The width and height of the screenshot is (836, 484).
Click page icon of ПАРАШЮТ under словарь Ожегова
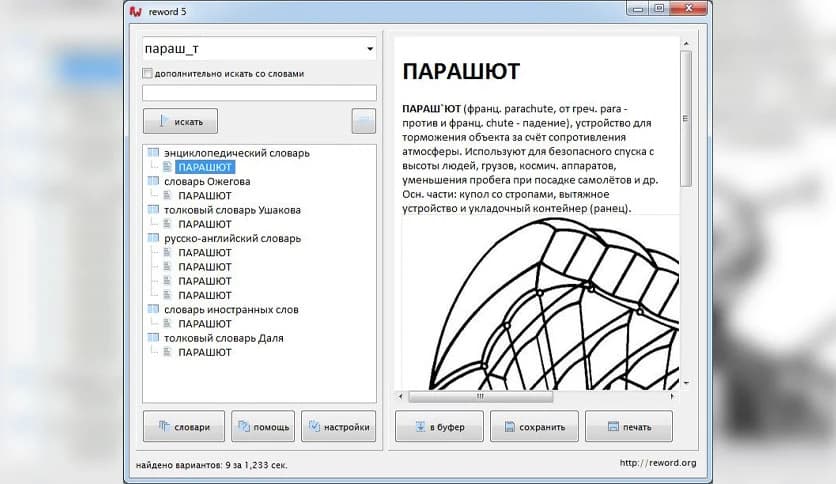click(x=167, y=195)
